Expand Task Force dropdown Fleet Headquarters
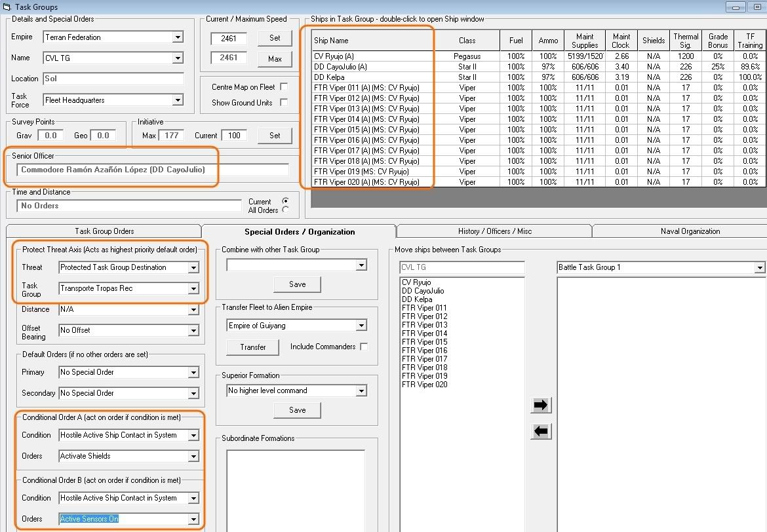Viewport: 767px width, 532px height. tap(178, 100)
